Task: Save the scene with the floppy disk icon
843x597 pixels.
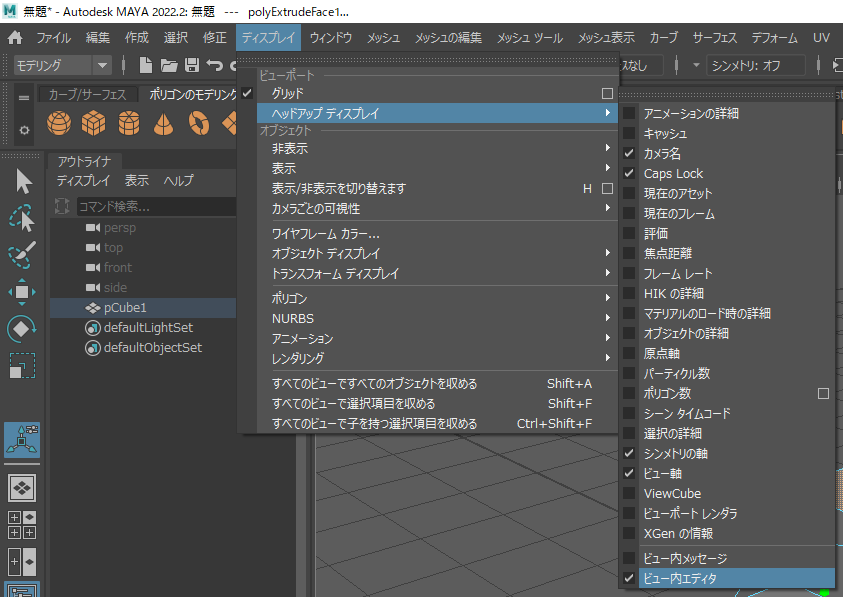Action: pos(192,66)
